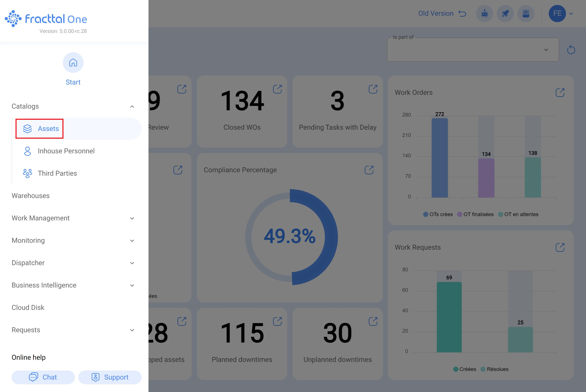Toggle the OT finalisées legend in Work Orders
Screen dimensions: 586x392
(x=475, y=214)
